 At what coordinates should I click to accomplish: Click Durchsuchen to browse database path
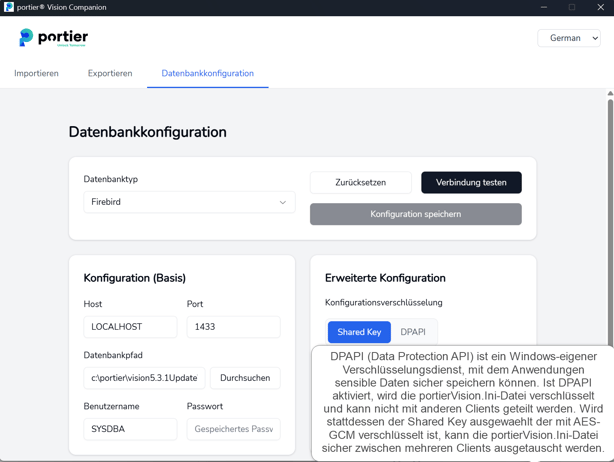coord(245,378)
